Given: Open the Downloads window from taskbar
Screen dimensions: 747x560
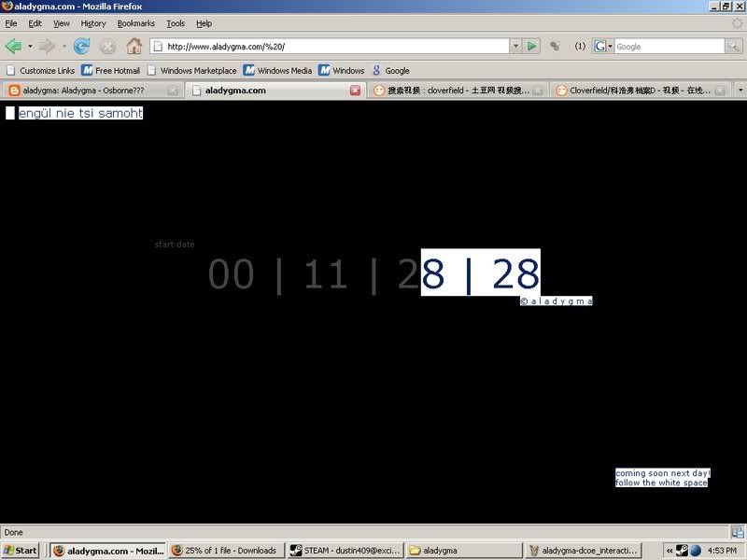Looking at the screenshot, I should point(224,550).
